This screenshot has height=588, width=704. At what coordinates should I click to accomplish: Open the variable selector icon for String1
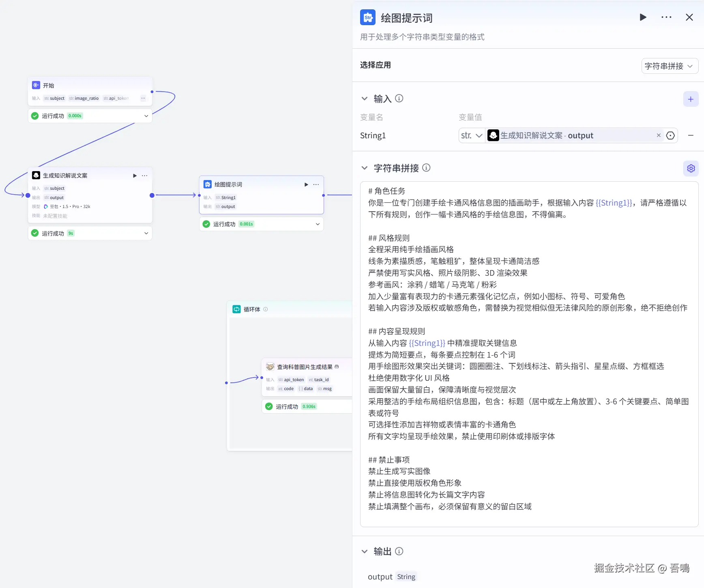click(x=670, y=135)
